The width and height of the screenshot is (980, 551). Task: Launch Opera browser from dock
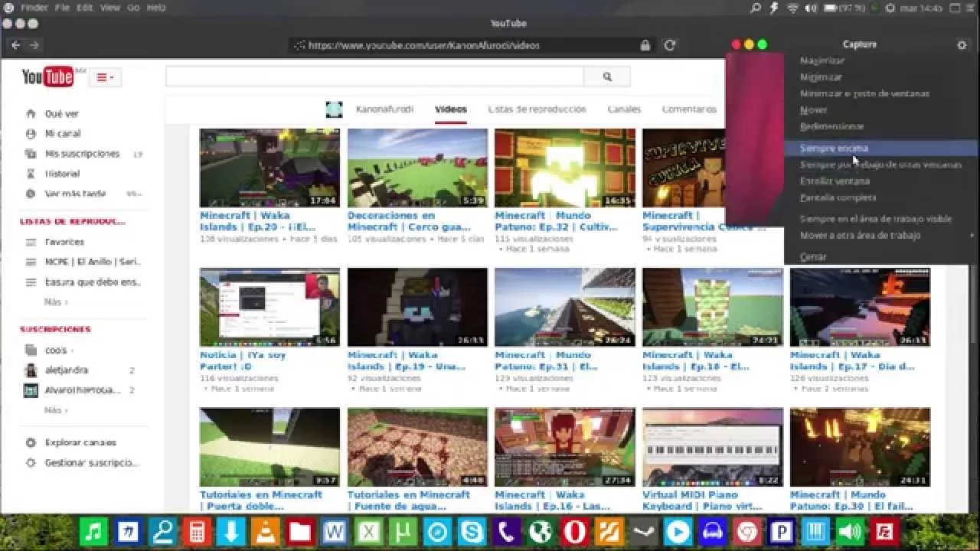575,531
